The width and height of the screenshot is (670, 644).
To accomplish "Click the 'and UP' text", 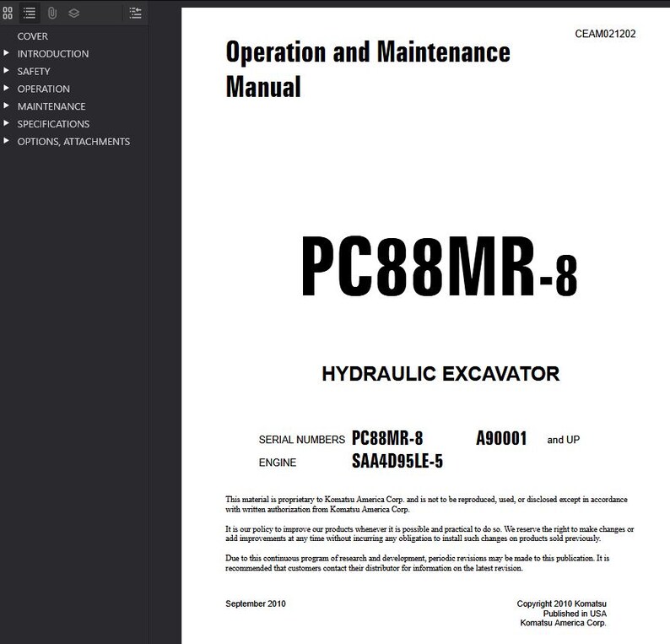I will coord(563,440).
